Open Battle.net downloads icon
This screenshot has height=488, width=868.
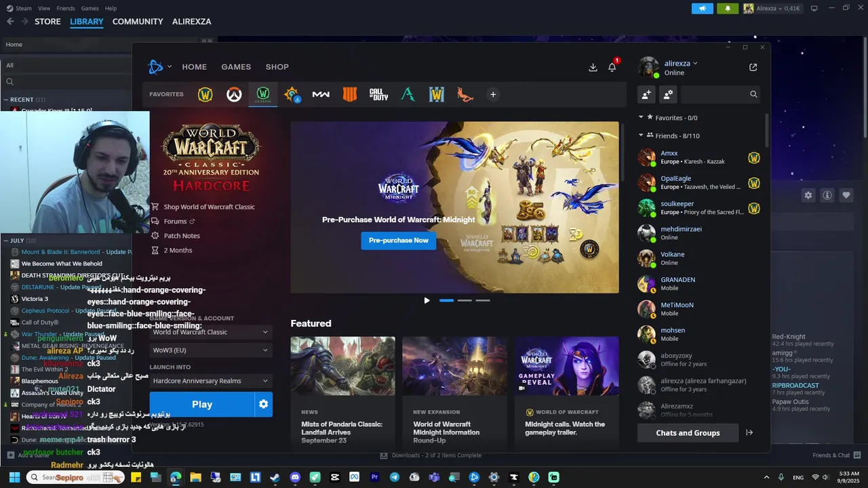(x=593, y=67)
